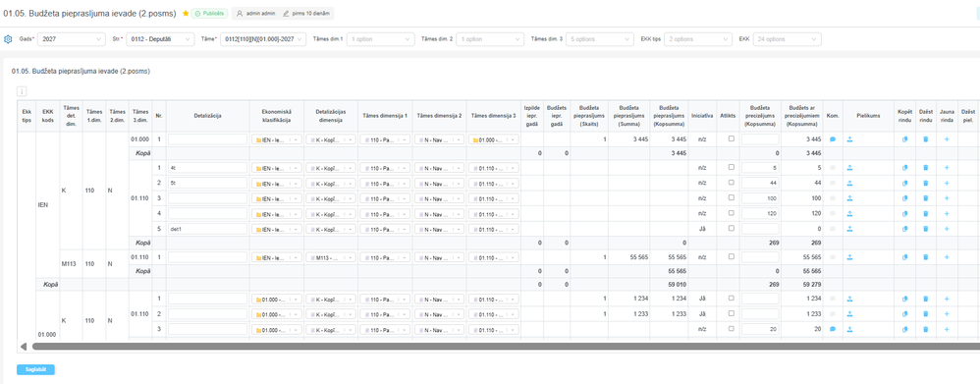Open the EKK tips filter with 2 options
The image size is (980, 384).
[697, 38]
